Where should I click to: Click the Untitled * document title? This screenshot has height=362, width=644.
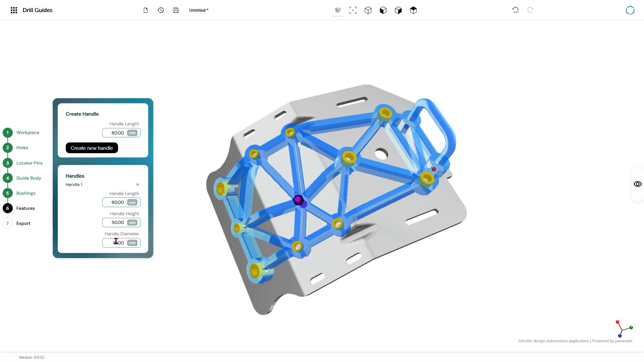coord(199,10)
